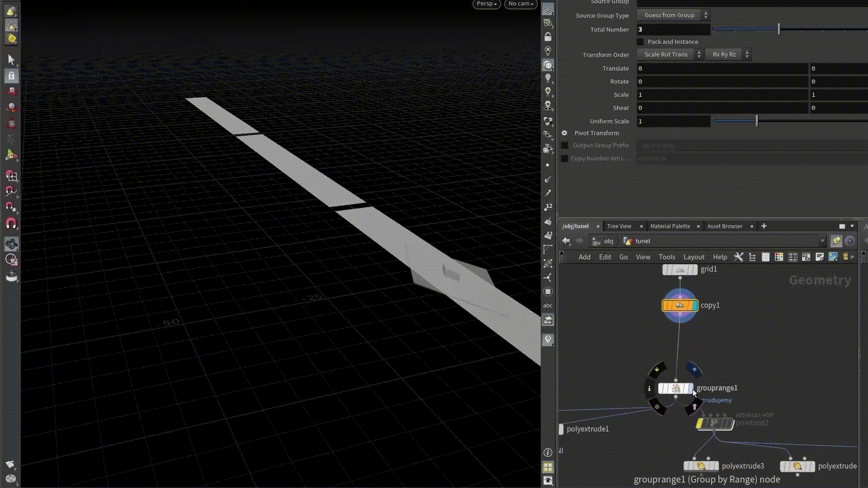Open the Layout menu
The width and height of the screenshot is (868, 488).
click(693, 257)
